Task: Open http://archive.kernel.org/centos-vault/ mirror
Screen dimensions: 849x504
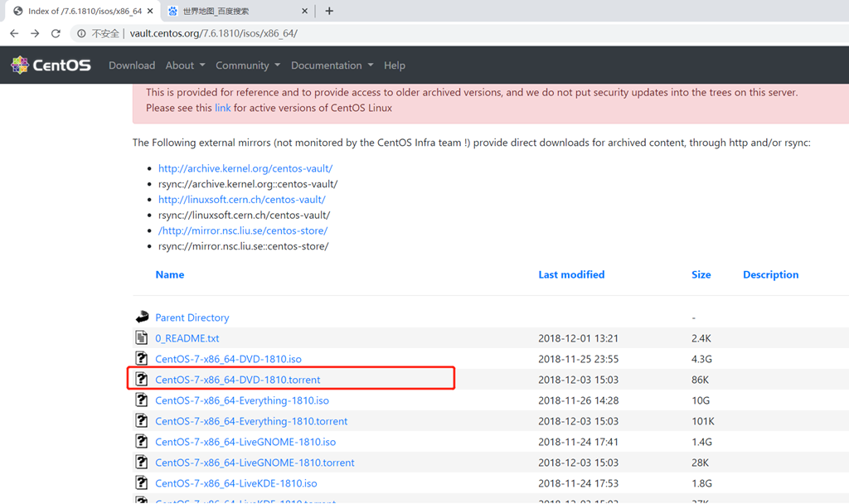Action: (x=245, y=168)
